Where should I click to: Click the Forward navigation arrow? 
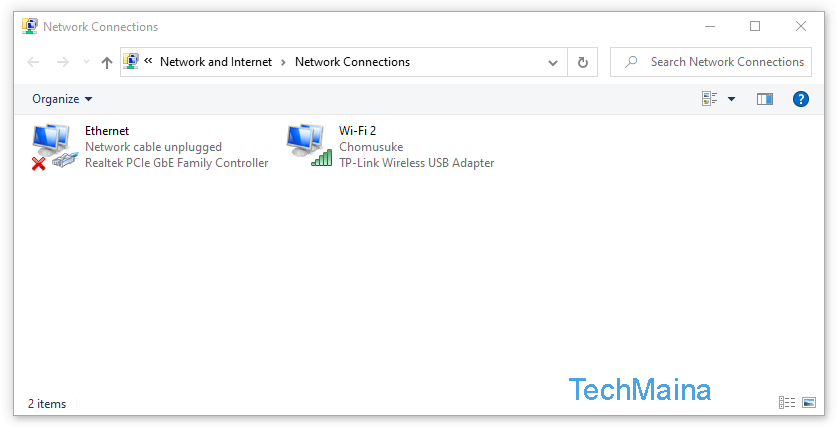[x=63, y=62]
